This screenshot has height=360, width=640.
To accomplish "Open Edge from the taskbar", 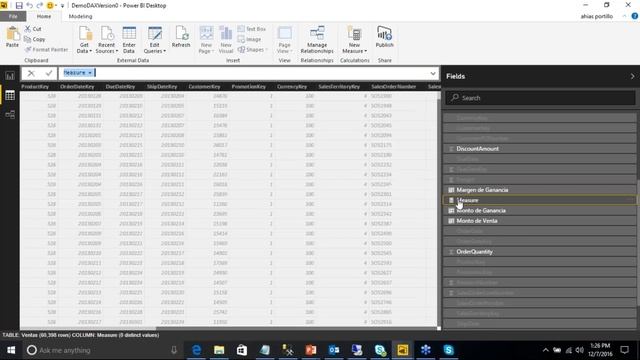I will click(196, 350).
